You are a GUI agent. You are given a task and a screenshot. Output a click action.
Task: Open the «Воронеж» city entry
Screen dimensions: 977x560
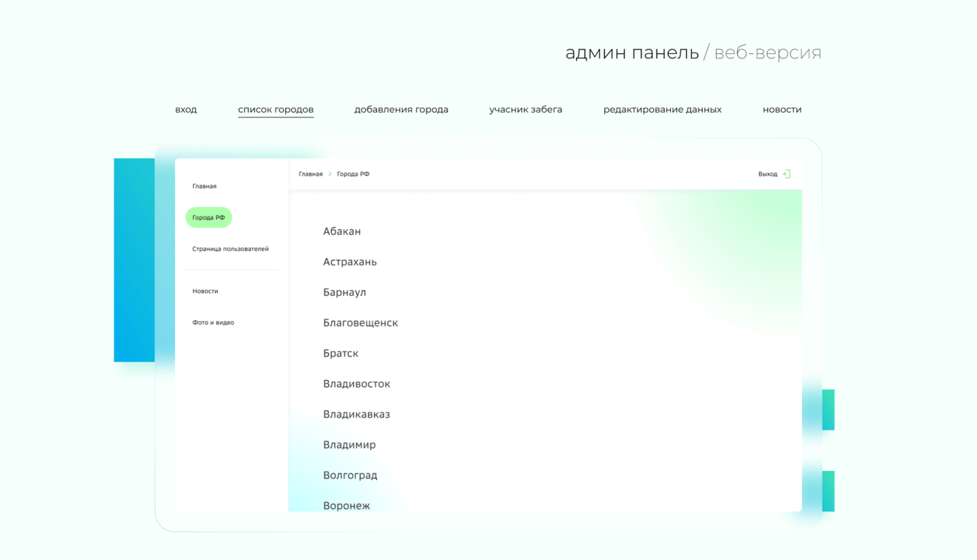coord(346,505)
